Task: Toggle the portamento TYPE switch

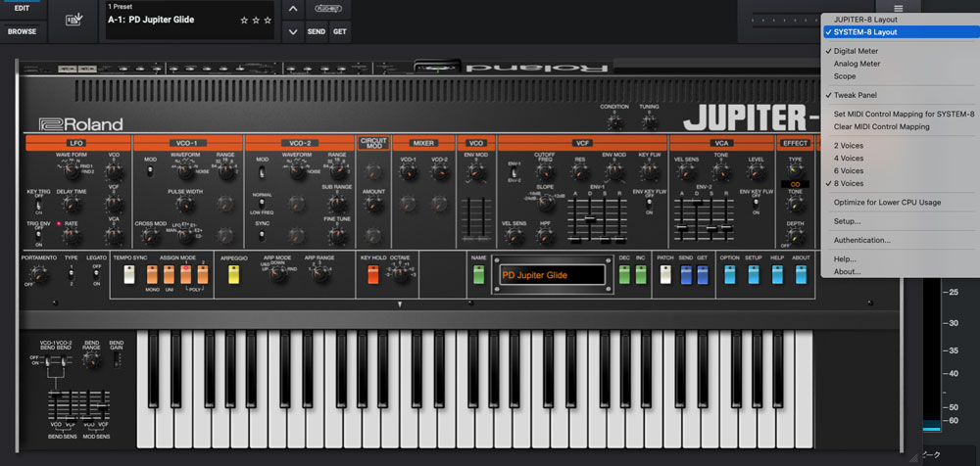Action: 71,273
